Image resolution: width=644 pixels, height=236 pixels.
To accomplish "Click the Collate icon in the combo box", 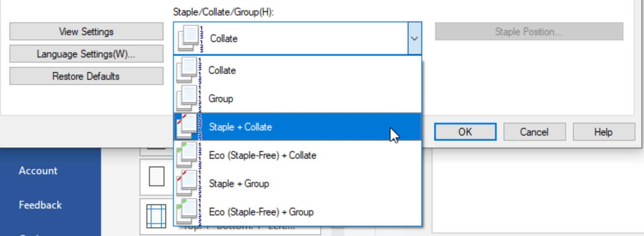I will 191,39.
